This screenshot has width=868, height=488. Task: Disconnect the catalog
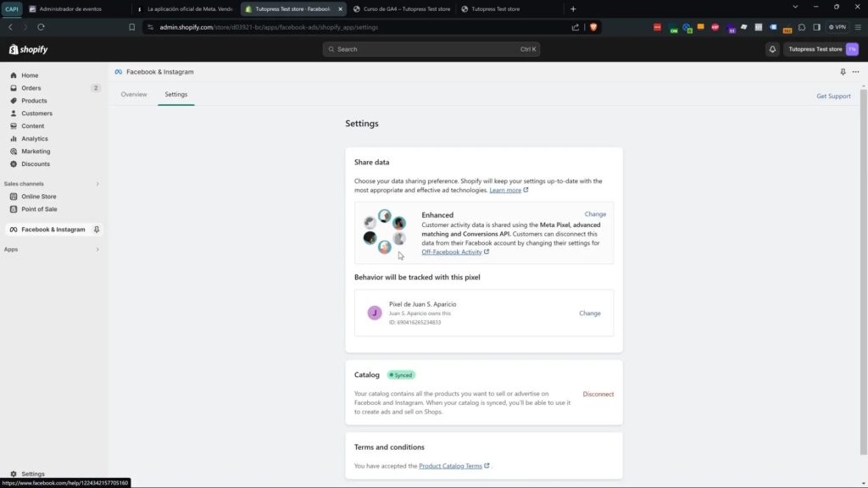click(x=598, y=395)
